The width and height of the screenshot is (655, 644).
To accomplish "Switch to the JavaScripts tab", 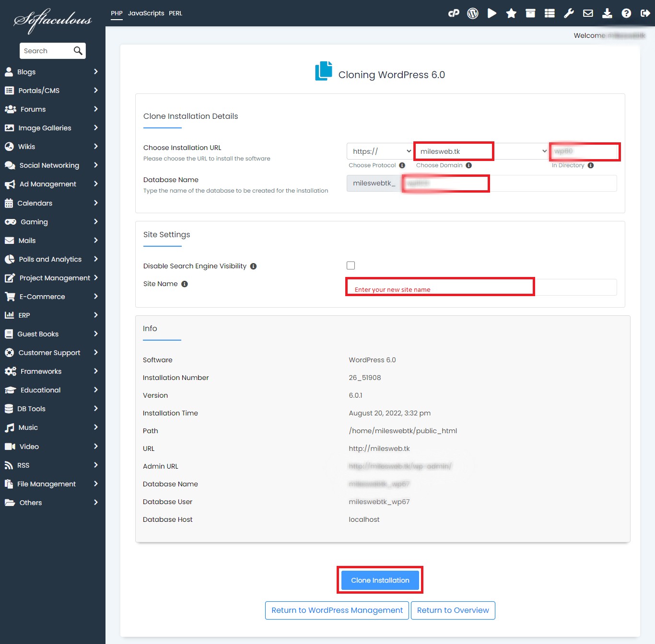I will tap(146, 13).
